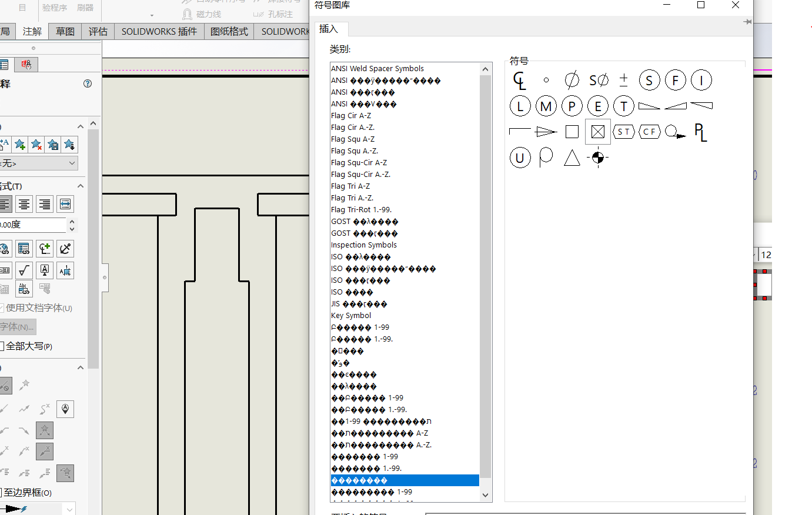812x515 pixels.
Task: Insert the circled E symbol
Action: (598, 106)
